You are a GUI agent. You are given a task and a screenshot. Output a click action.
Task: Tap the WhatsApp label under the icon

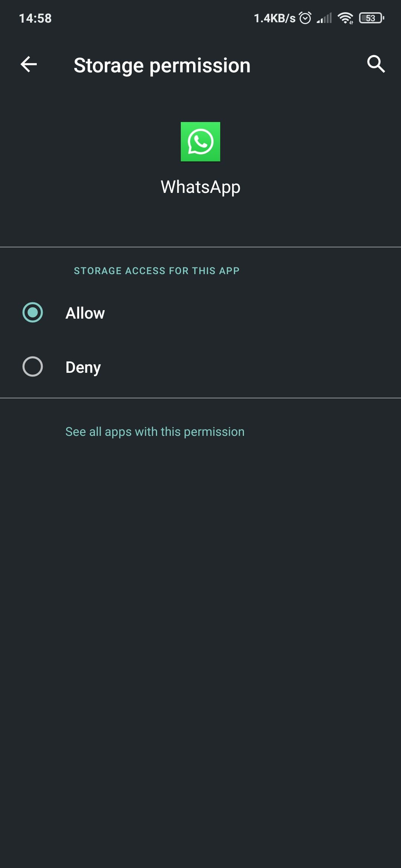tap(200, 187)
